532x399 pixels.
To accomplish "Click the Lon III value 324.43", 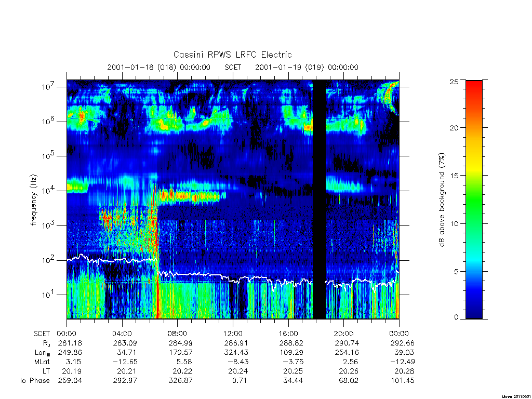I will (236, 353).
